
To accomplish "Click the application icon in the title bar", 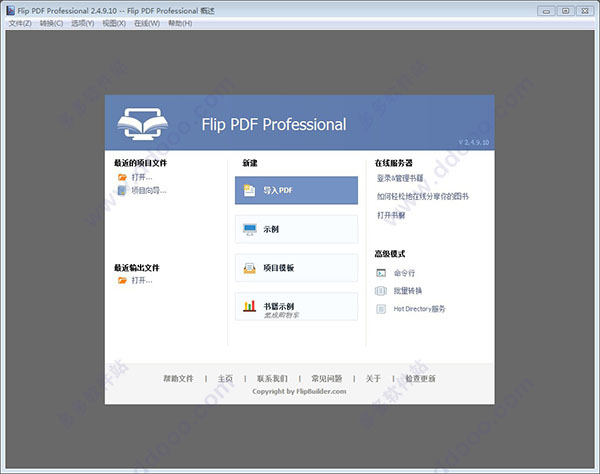I will (10, 10).
